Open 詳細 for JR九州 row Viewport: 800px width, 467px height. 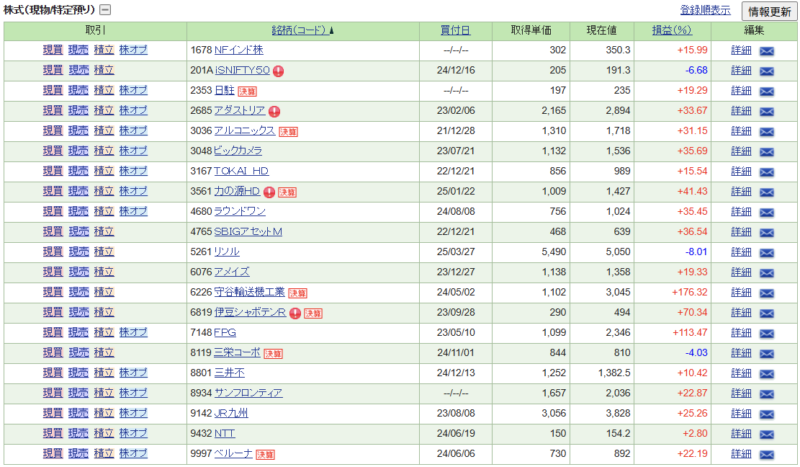[x=741, y=413]
